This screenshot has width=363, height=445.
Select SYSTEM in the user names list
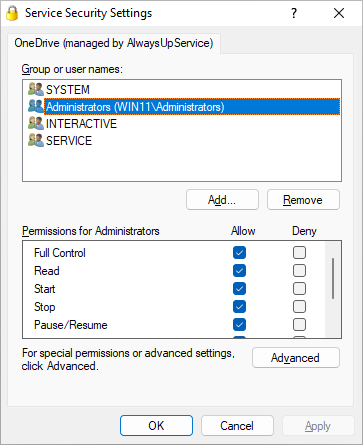68,89
